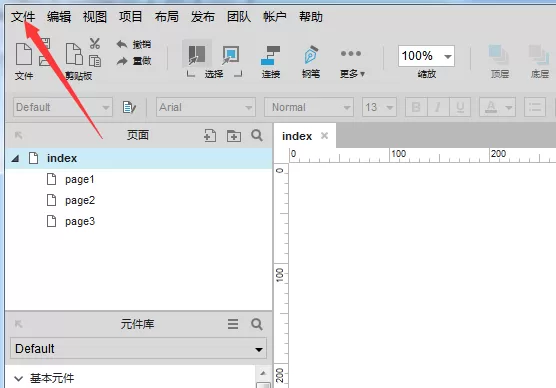Open the 项目 menu
The height and width of the screenshot is (388, 556).
(130, 17)
